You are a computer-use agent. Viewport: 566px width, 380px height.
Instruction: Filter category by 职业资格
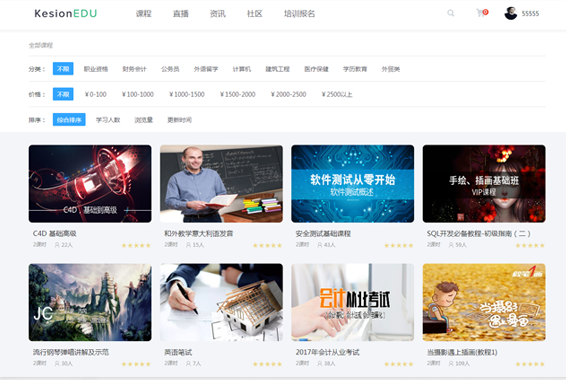point(96,69)
